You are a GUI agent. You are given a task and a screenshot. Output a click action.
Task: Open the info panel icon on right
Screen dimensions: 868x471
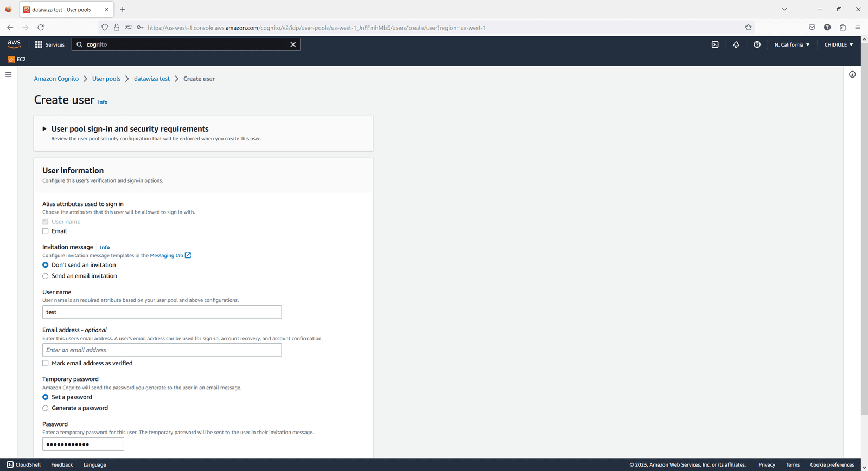(852, 74)
